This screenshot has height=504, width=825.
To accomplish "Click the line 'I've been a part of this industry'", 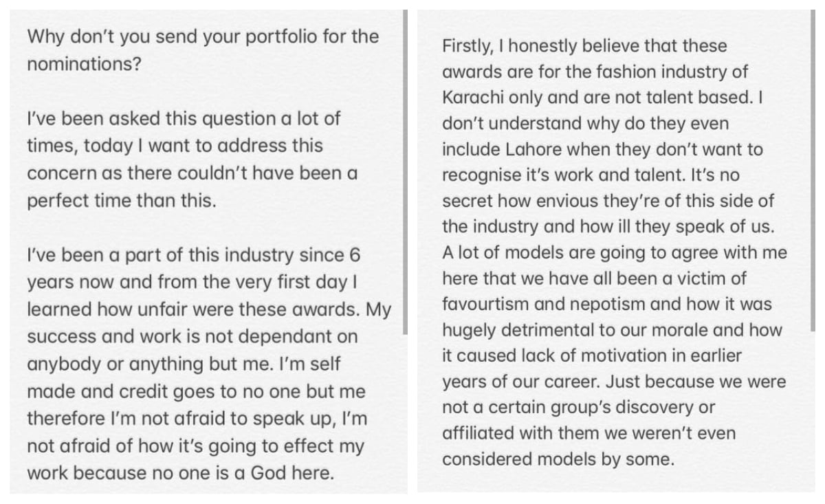I will [193, 255].
